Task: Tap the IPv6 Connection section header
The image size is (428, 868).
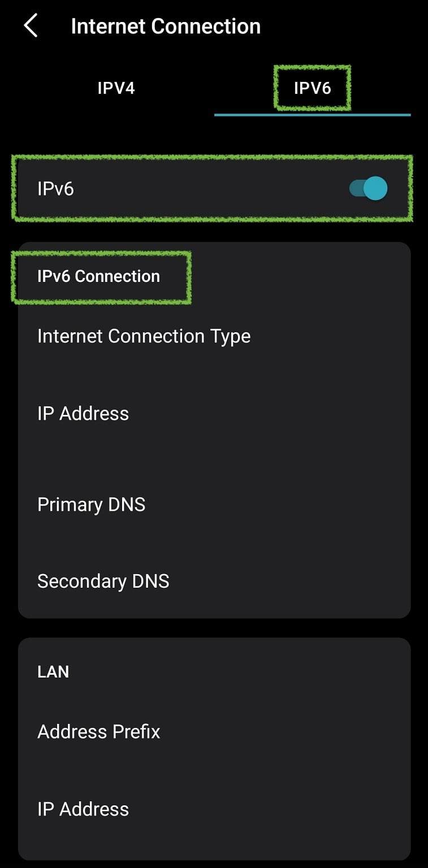Action: (98, 276)
